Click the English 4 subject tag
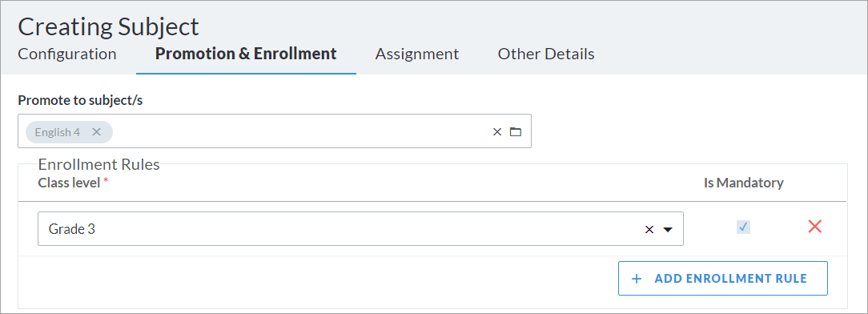Screen dimensions: 868x314 [58, 132]
